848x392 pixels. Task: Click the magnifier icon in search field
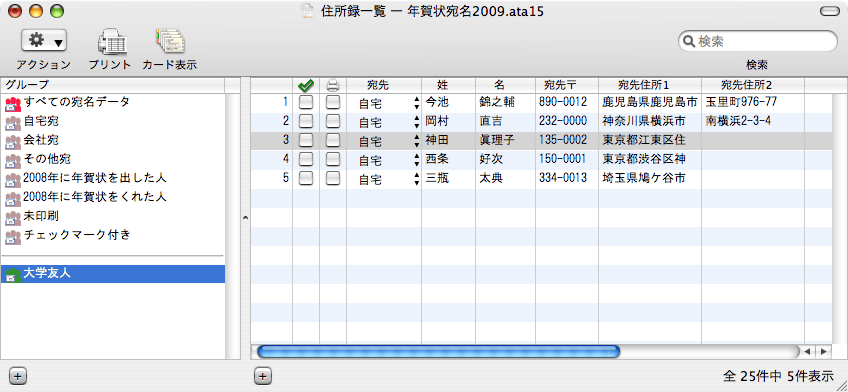click(689, 41)
